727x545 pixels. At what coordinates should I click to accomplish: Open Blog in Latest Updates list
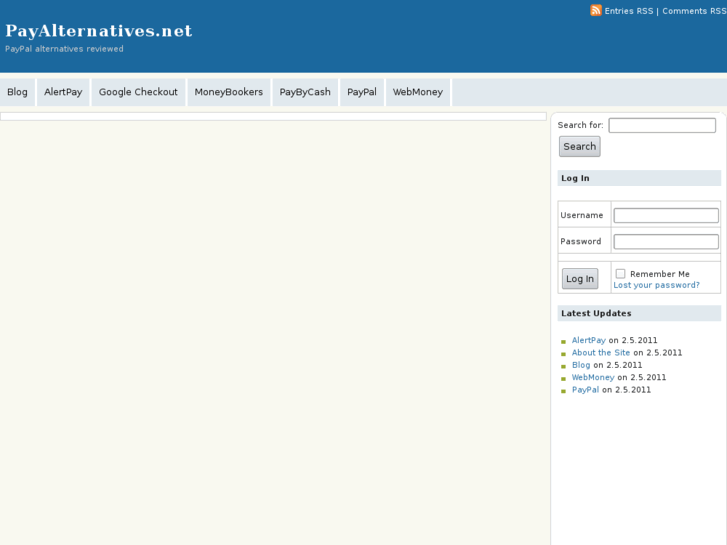tap(581, 365)
